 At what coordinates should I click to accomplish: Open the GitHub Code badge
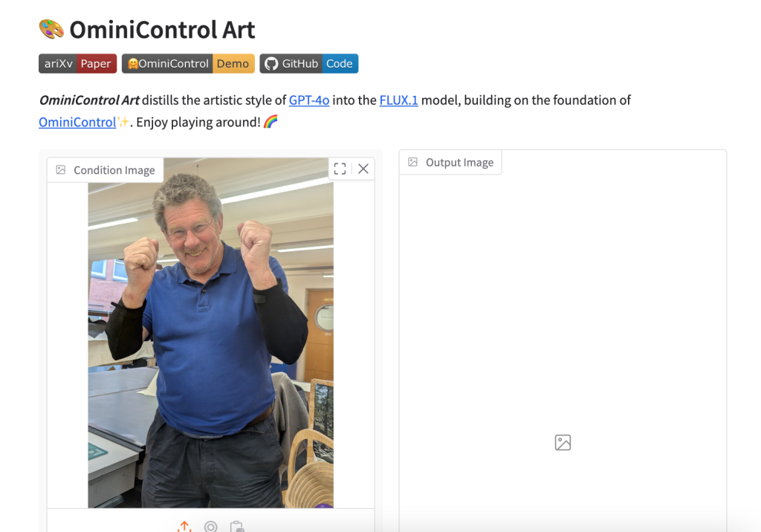[308, 64]
